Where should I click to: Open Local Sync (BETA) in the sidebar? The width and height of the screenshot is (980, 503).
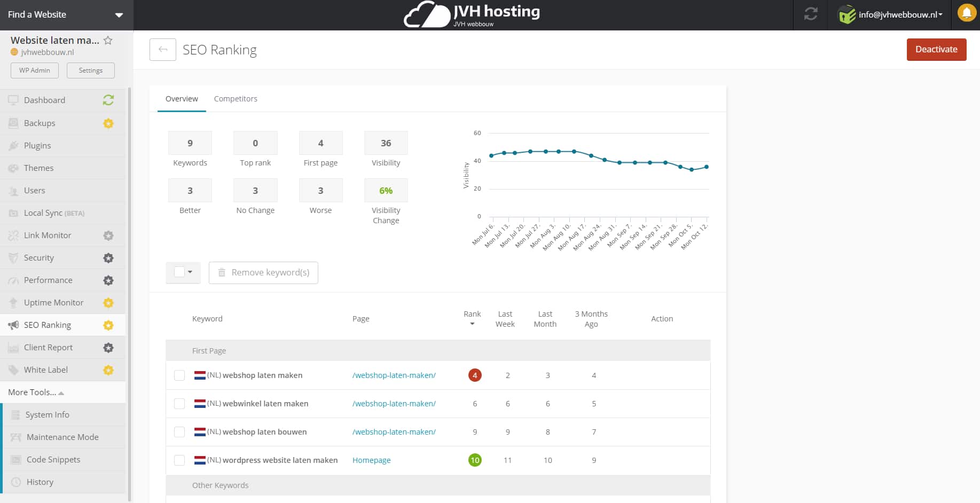(x=54, y=213)
